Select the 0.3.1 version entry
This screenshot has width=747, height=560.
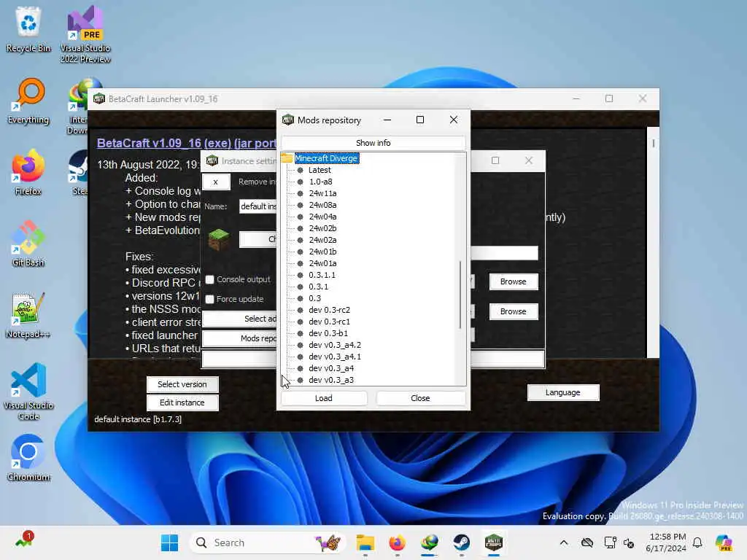(318, 287)
